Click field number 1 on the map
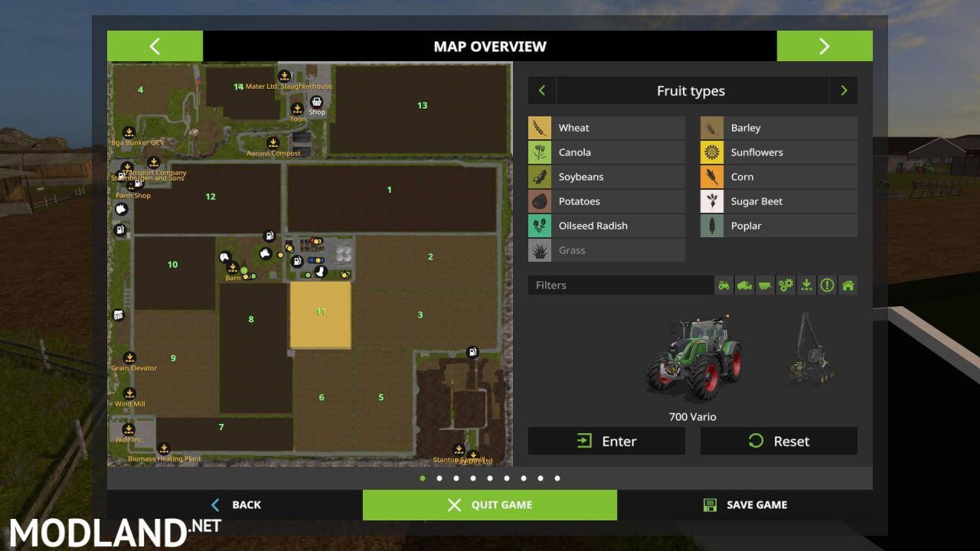 tap(389, 190)
